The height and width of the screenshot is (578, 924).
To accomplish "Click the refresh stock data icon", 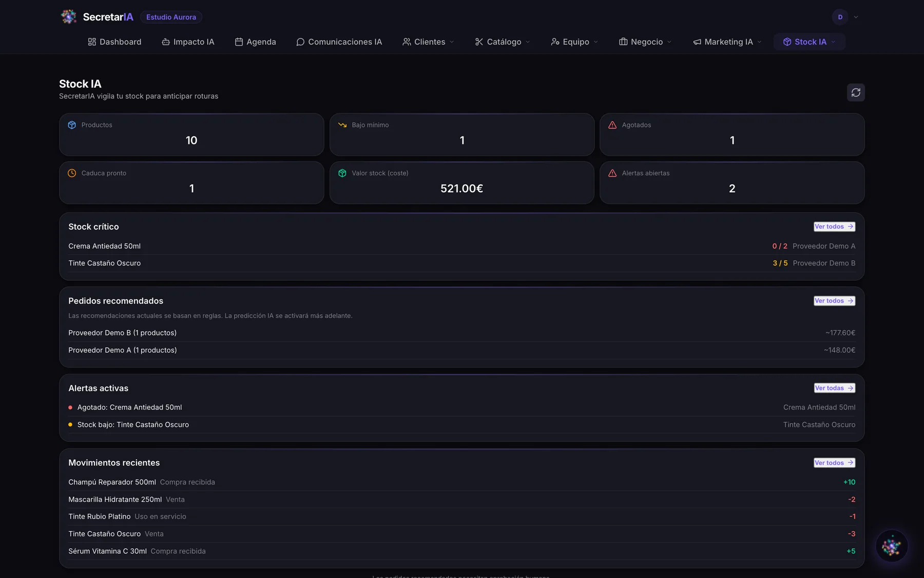I will coord(856,92).
